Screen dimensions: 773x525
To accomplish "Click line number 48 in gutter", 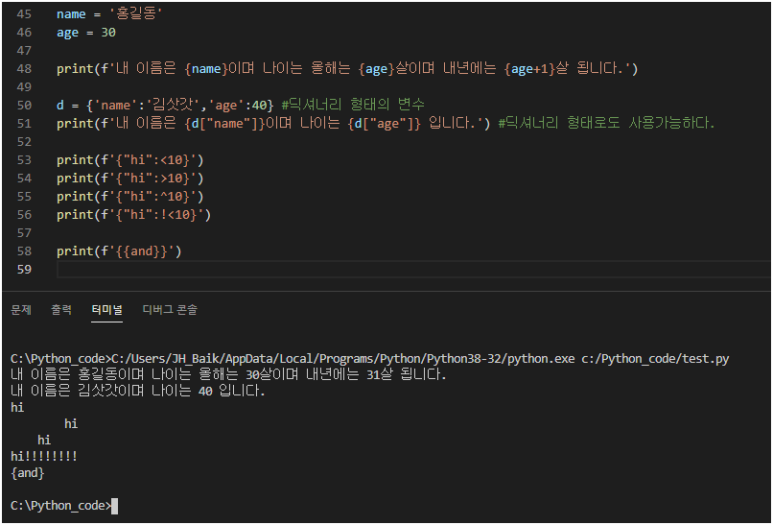I will (x=24, y=69).
